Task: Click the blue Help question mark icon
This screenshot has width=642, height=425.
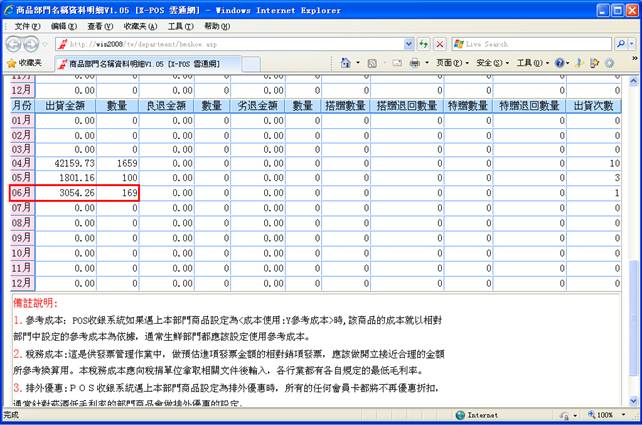Action: [560, 63]
